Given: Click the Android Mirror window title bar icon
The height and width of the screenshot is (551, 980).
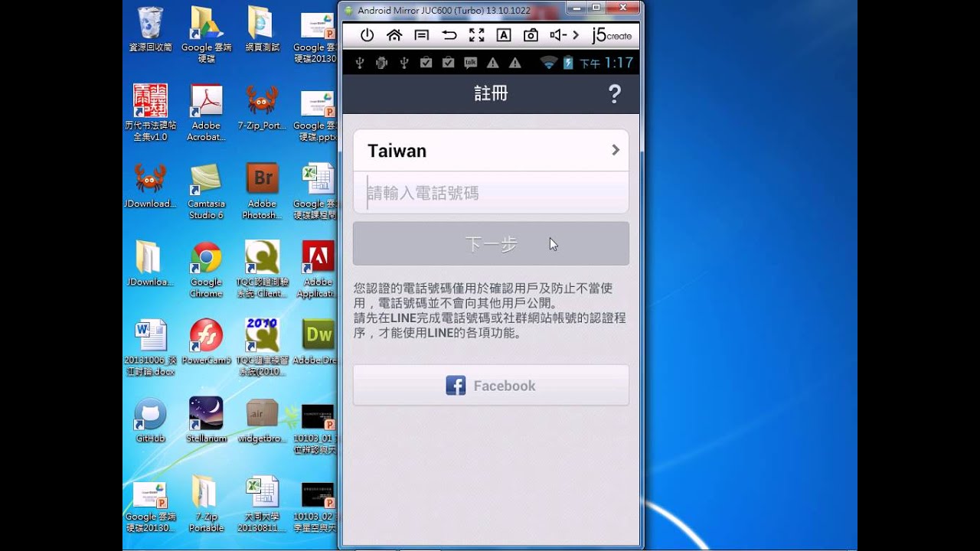Looking at the screenshot, I should (x=349, y=10).
